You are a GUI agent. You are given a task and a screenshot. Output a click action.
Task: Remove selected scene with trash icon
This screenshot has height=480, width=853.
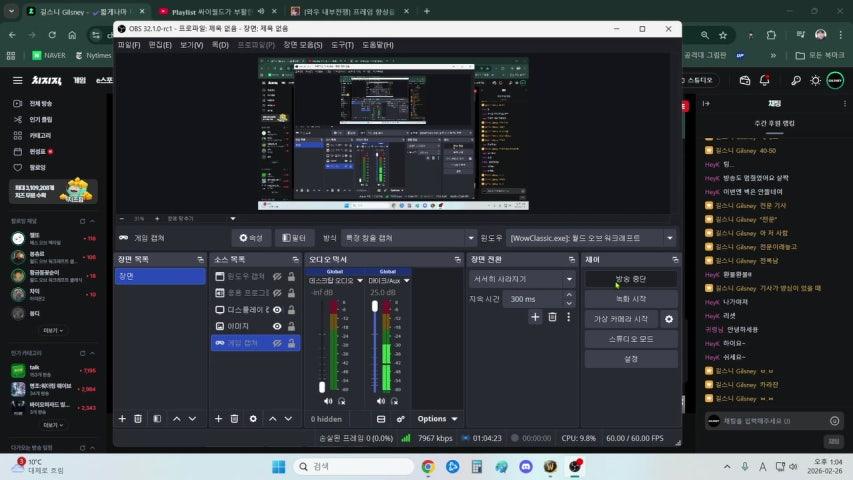click(x=138, y=419)
